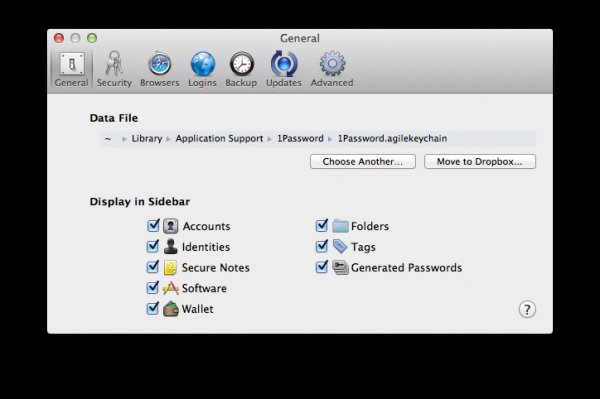600x399 pixels.
Task: Click the Move to Dropbox... button
Action: click(480, 161)
